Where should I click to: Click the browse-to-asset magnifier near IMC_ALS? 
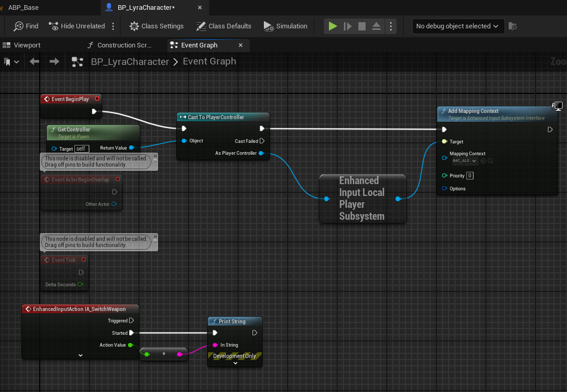(491, 161)
